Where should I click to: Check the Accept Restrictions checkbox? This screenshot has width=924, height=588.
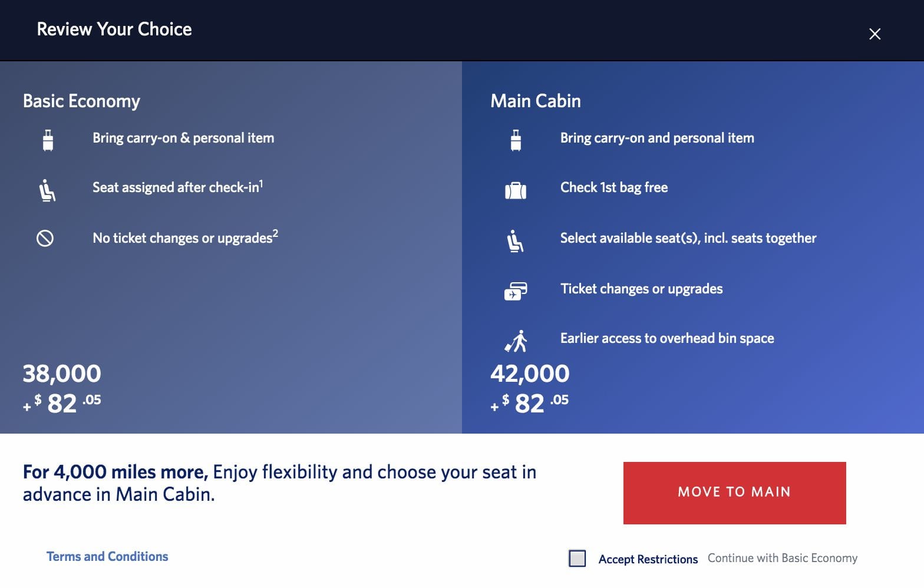[x=577, y=558]
